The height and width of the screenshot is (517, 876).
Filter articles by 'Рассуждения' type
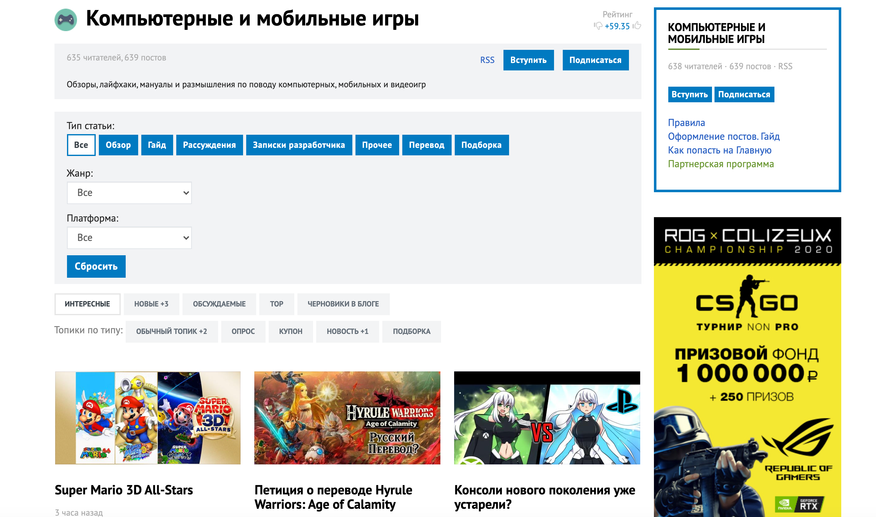(x=210, y=145)
